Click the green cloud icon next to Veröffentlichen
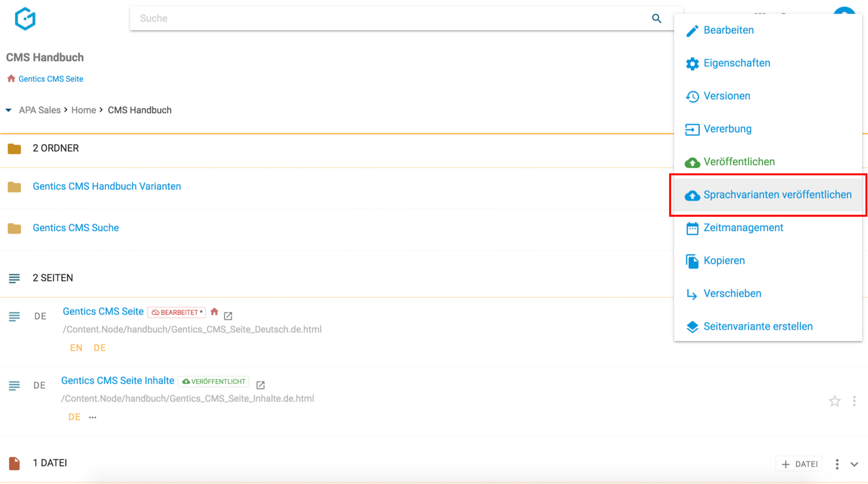 point(692,162)
